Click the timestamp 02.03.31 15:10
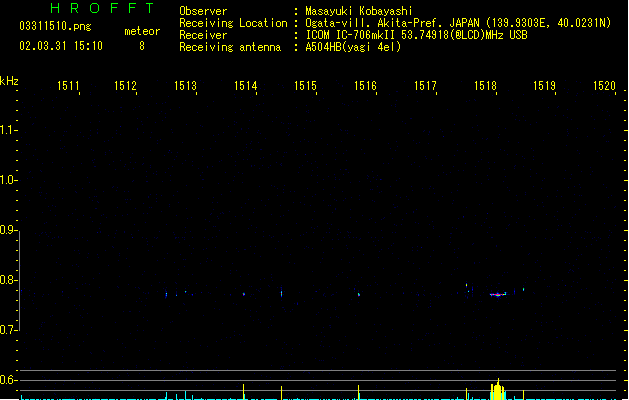The height and width of the screenshot is (400, 629). tap(61, 46)
